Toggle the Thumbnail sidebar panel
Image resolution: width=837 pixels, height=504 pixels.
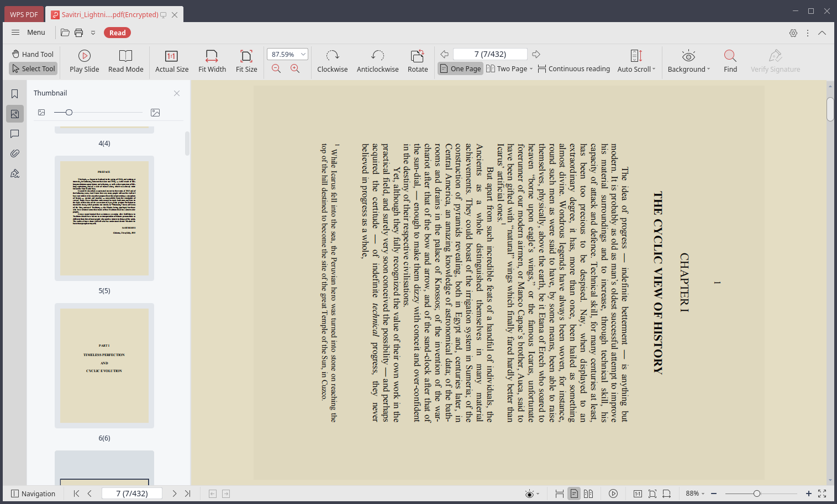[x=15, y=114]
